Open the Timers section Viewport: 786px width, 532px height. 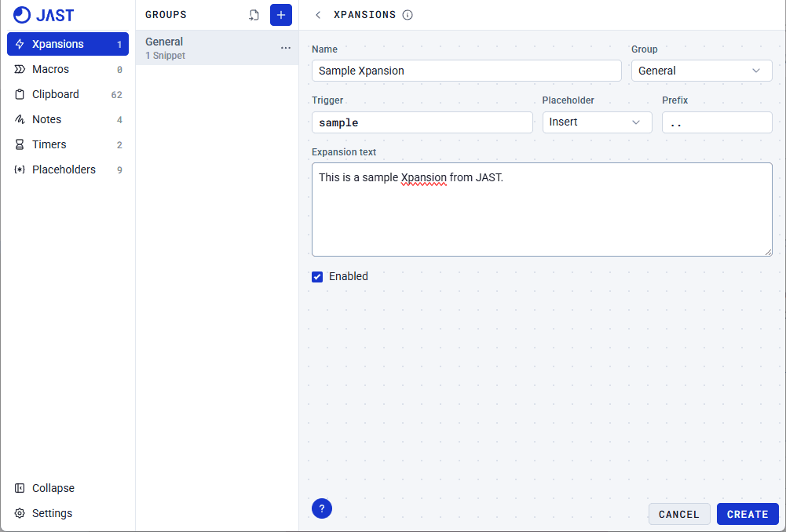68,144
